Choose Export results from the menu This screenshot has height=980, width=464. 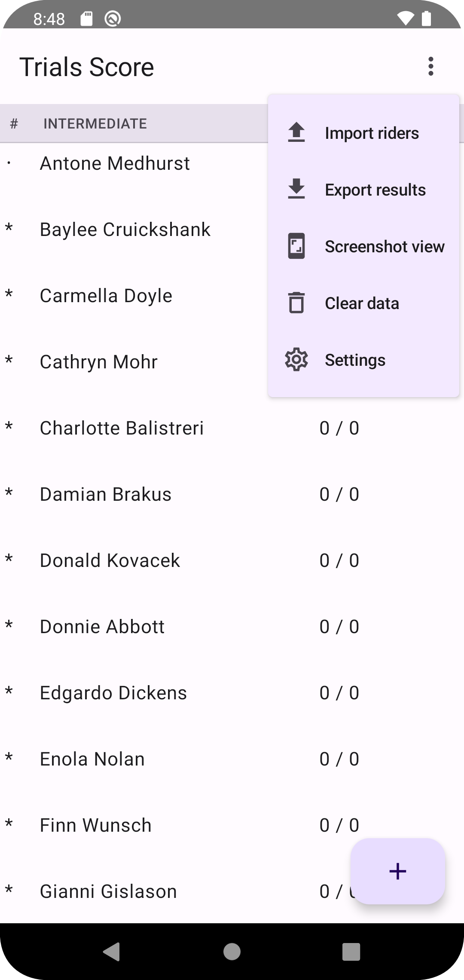tap(375, 190)
